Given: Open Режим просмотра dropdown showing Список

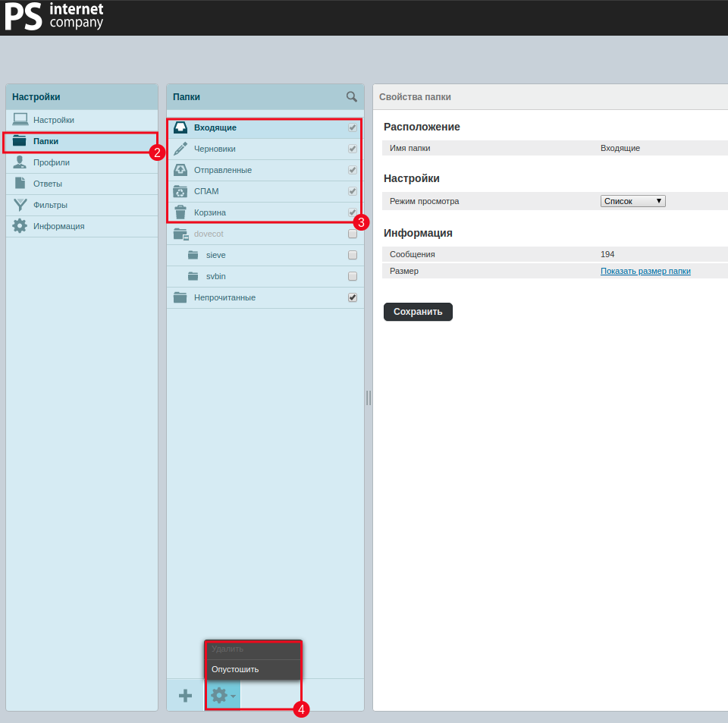Looking at the screenshot, I should pos(632,201).
